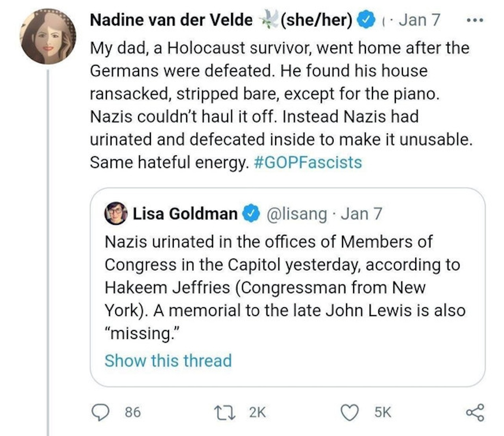Like the tweet with the heart icon
The width and height of the screenshot is (504, 436).
349,412
